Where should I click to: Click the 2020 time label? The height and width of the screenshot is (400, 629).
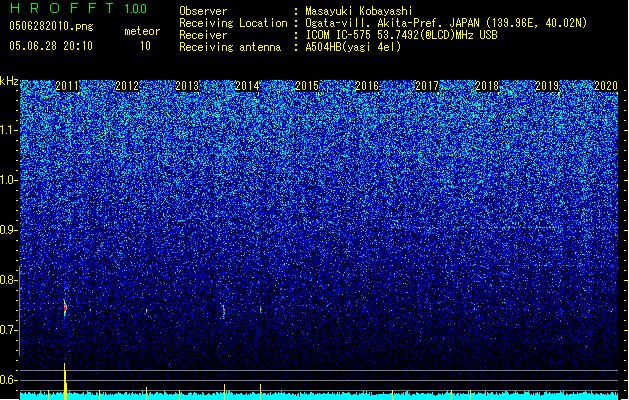[606, 86]
